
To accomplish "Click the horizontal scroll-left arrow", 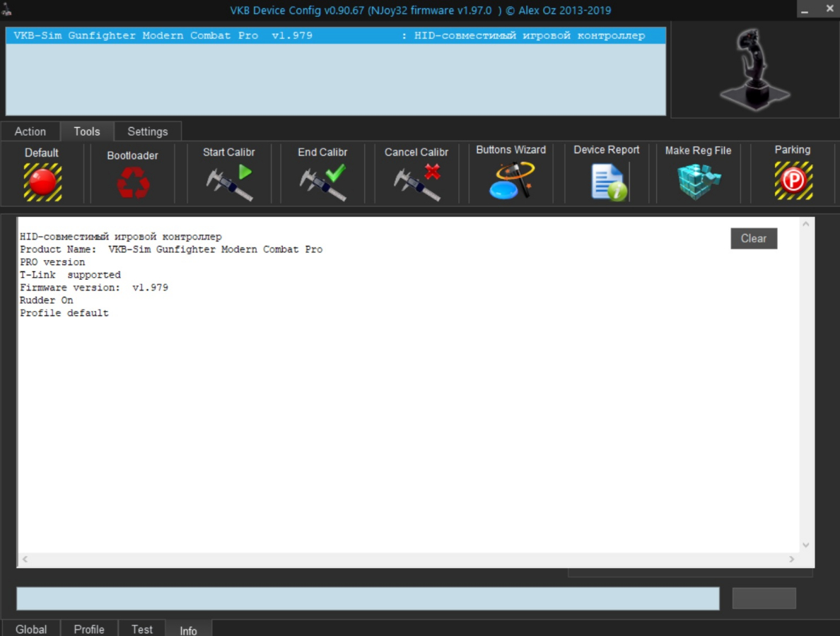I will click(x=25, y=559).
